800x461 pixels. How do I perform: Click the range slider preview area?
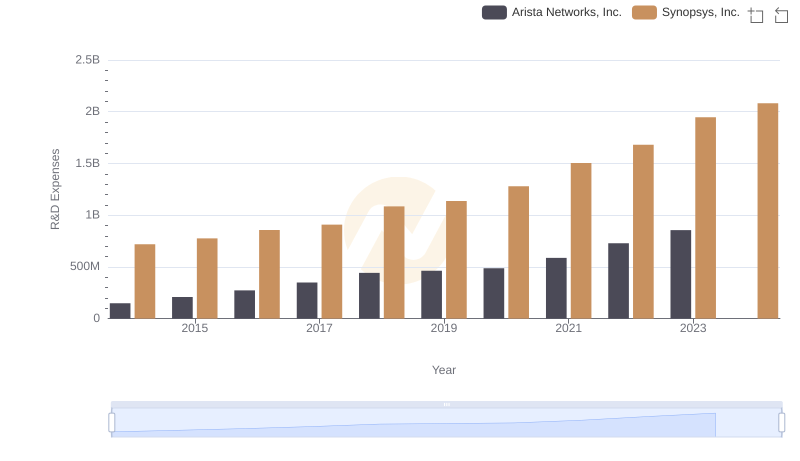tap(446, 423)
